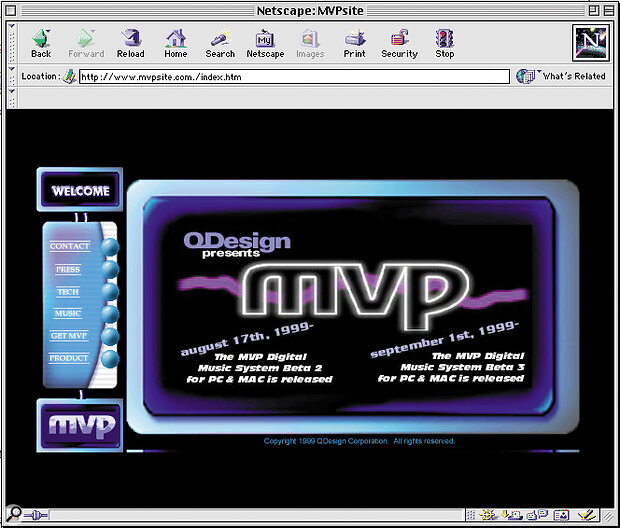
Task: Click the window size grip corner
Action: [608, 515]
